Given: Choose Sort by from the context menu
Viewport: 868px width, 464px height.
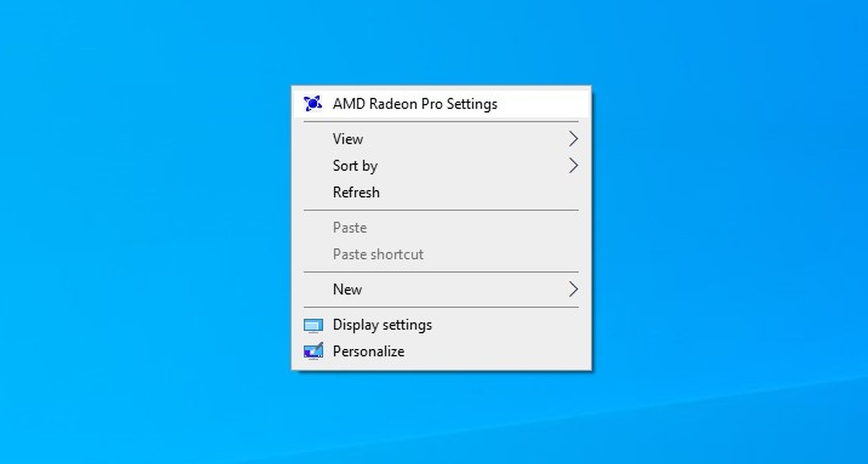Looking at the screenshot, I should point(441,166).
